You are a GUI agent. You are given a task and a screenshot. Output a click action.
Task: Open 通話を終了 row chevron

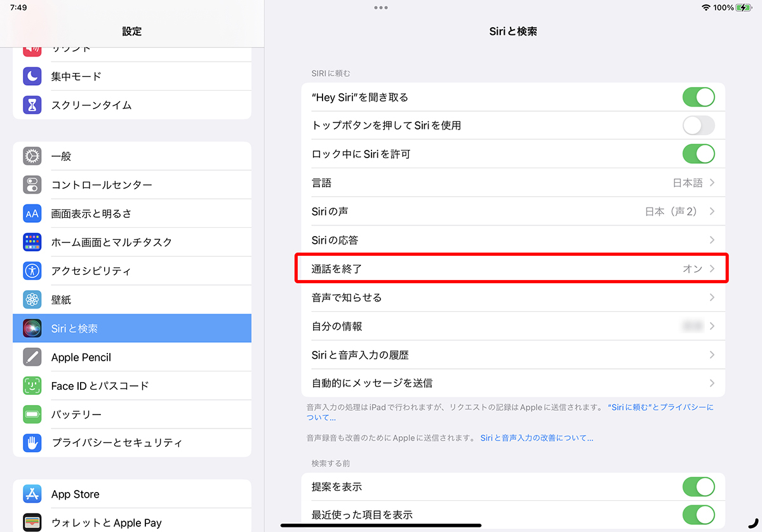pos(712,269)
